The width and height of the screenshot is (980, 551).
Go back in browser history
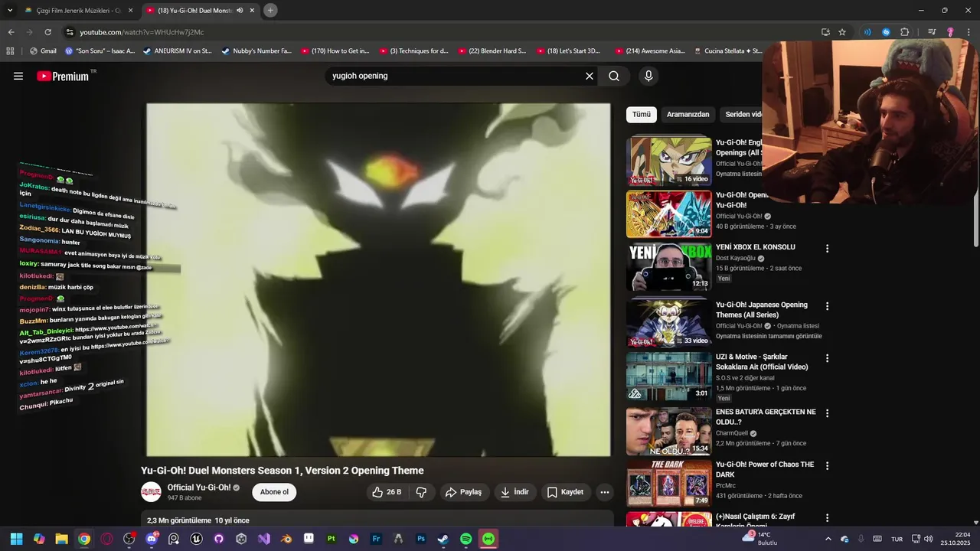point(11,32)
